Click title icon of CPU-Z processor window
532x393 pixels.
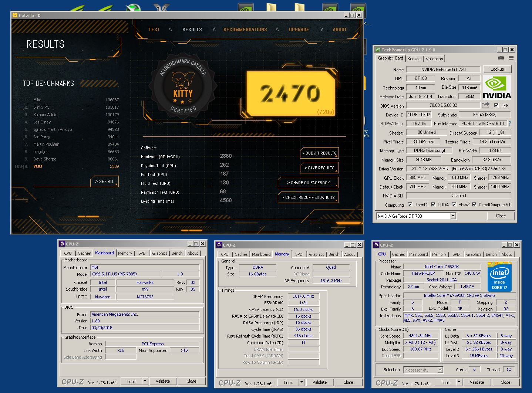point(376,245)
